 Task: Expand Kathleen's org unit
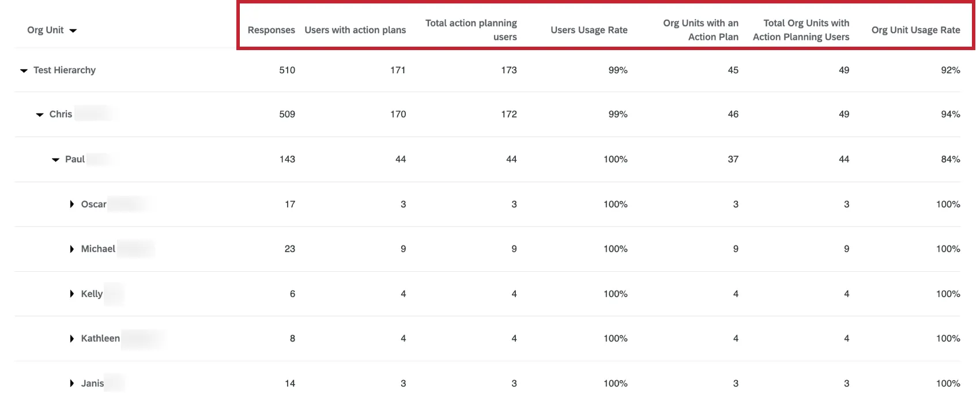tap(71, 338)
